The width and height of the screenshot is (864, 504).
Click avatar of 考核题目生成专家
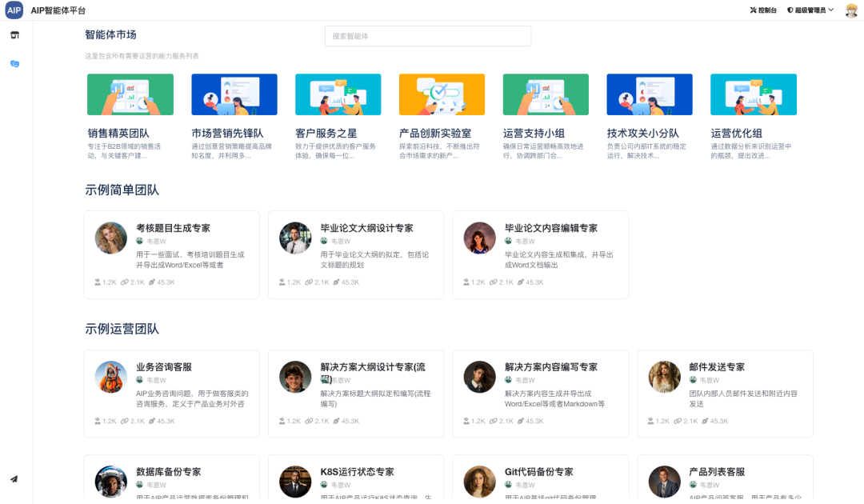110,238
